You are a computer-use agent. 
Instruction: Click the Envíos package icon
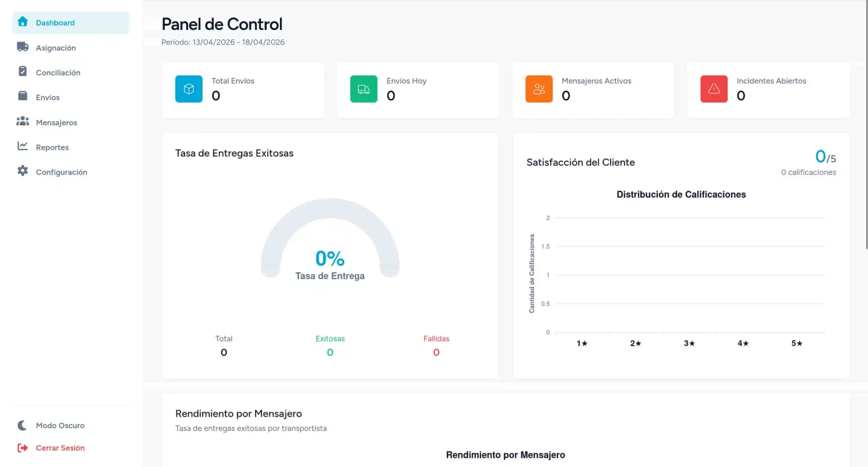[x=22, y=97]
